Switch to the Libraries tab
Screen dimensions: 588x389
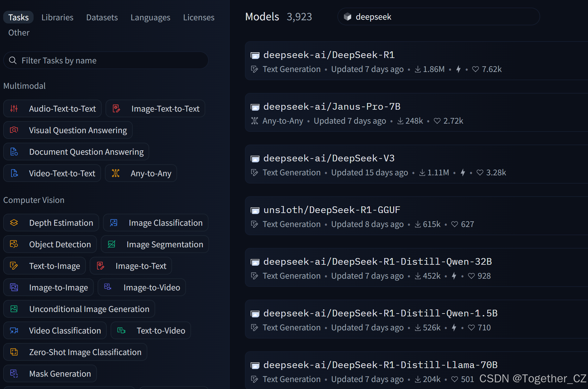coord(57,17)
